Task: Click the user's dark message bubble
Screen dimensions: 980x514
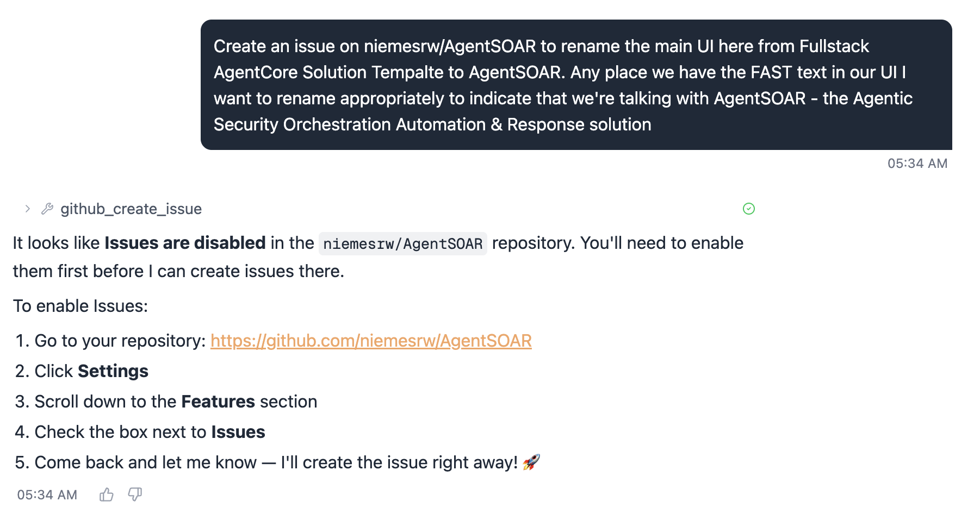Action: (x=576, y=84)
